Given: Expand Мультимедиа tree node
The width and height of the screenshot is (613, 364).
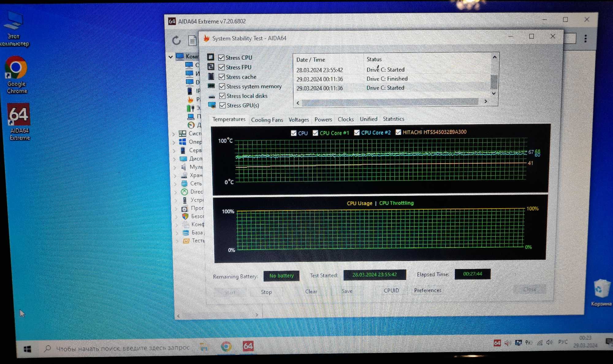Looking at the screenshot, I should 175,167.
